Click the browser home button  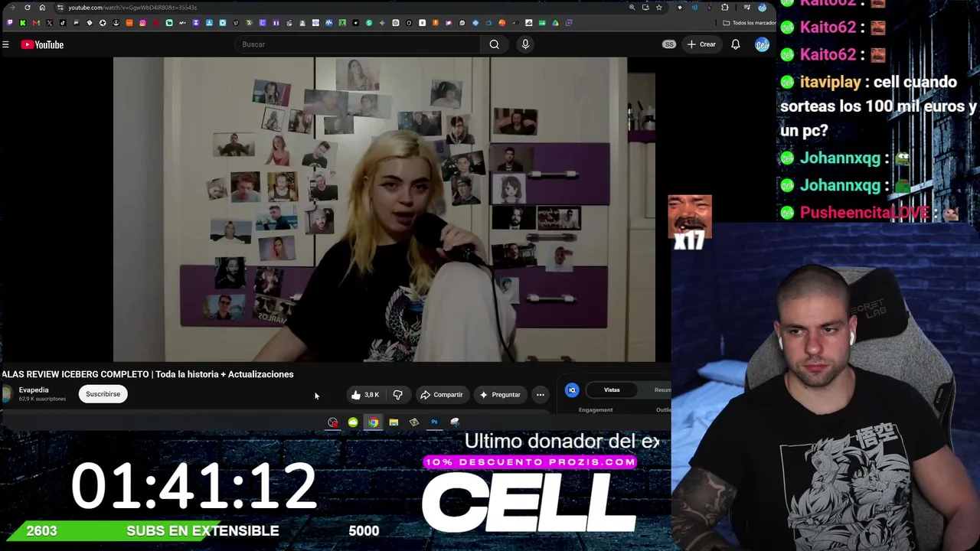[42, 8]
